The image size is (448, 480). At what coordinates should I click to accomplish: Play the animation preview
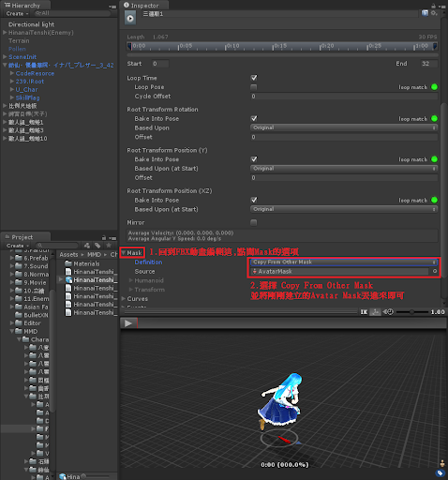click(128, 323)
